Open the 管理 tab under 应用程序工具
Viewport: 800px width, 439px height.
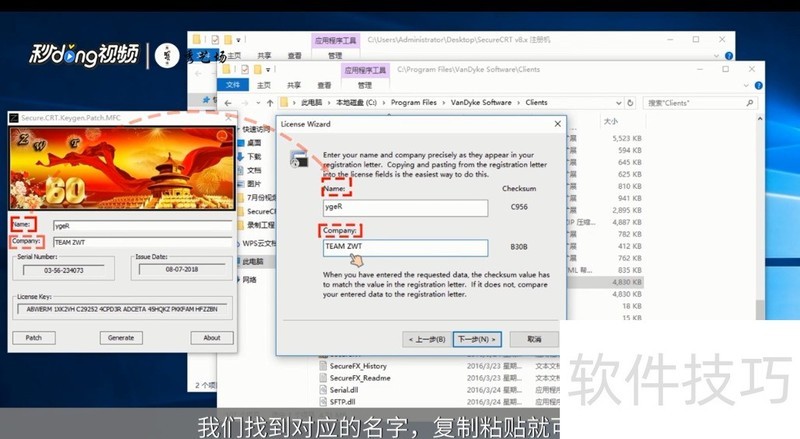(x=362, y=86)
